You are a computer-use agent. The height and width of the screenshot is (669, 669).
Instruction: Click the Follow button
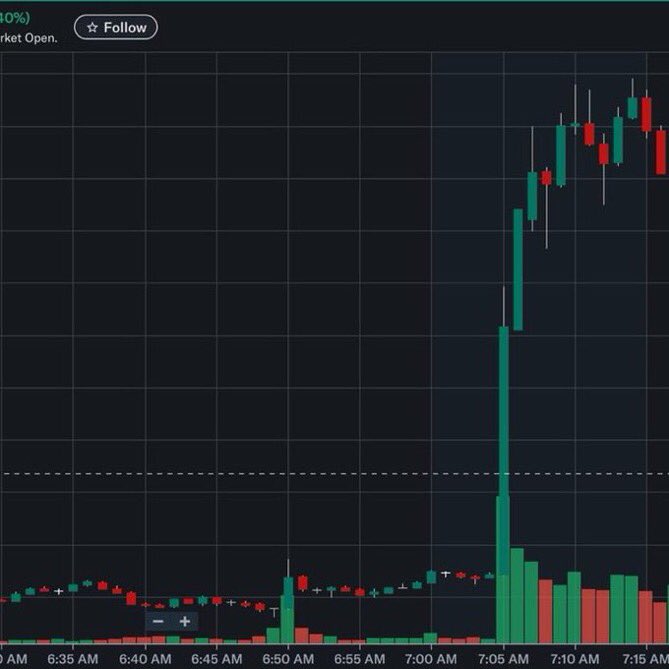click(x=116, y=27)
